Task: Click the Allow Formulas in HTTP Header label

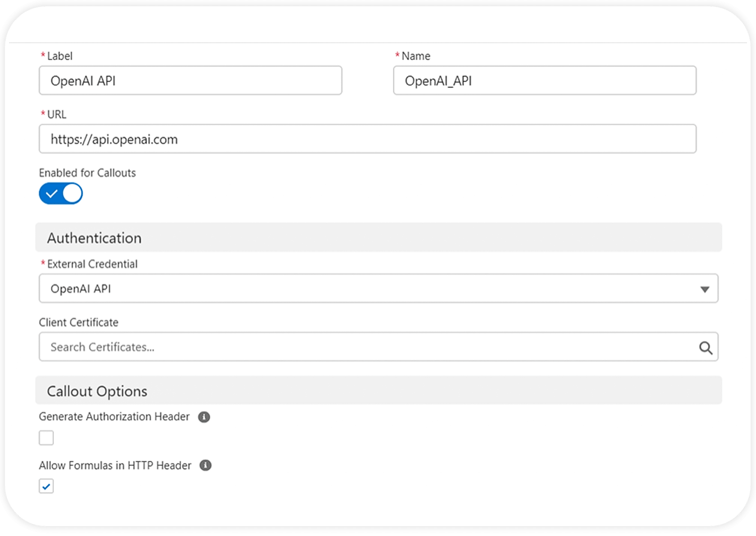Action: [x=115, y=465]
